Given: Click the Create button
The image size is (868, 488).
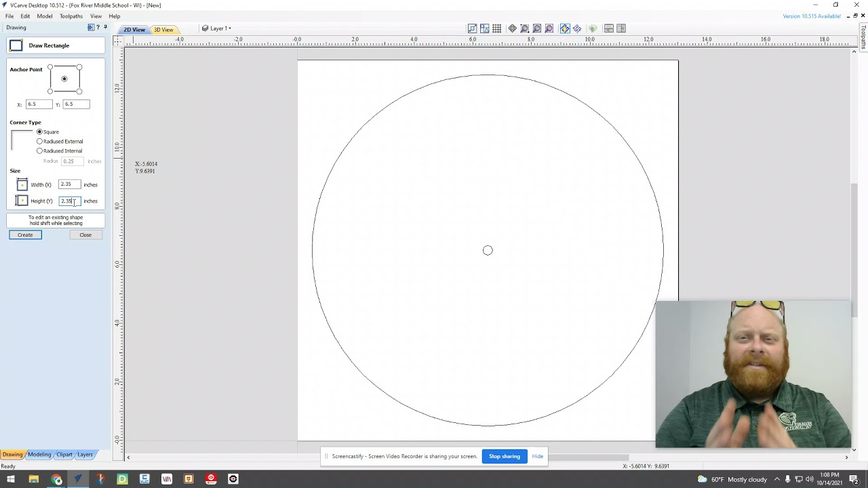Looking at the screenshot, I should click(x=25, y=235).
